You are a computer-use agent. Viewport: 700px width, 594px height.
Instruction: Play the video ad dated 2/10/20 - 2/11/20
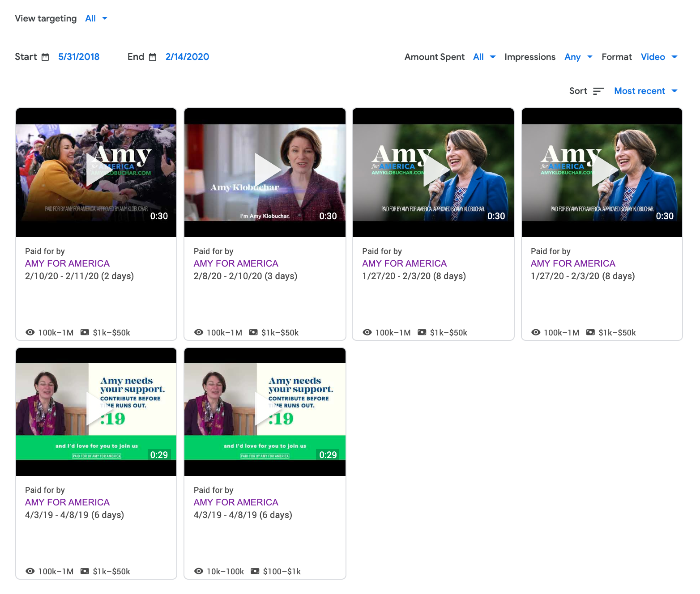point(100,170)
